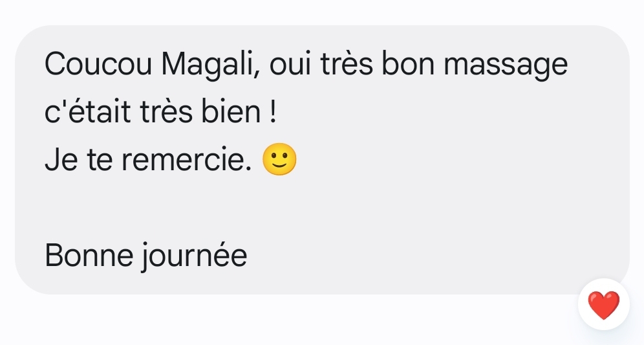Click the red heart reaction badge
The image size is (644, 345).
tap(603, 305)
